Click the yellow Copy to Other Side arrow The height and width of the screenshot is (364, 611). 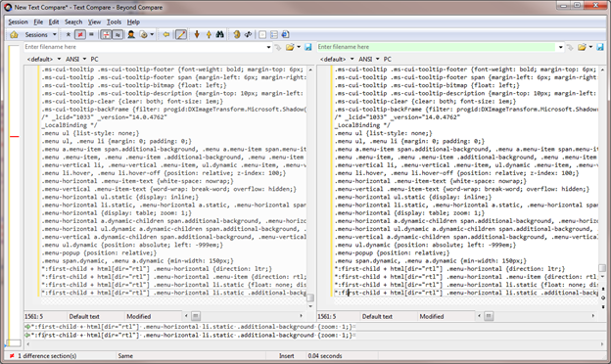[x=166, y=34]
